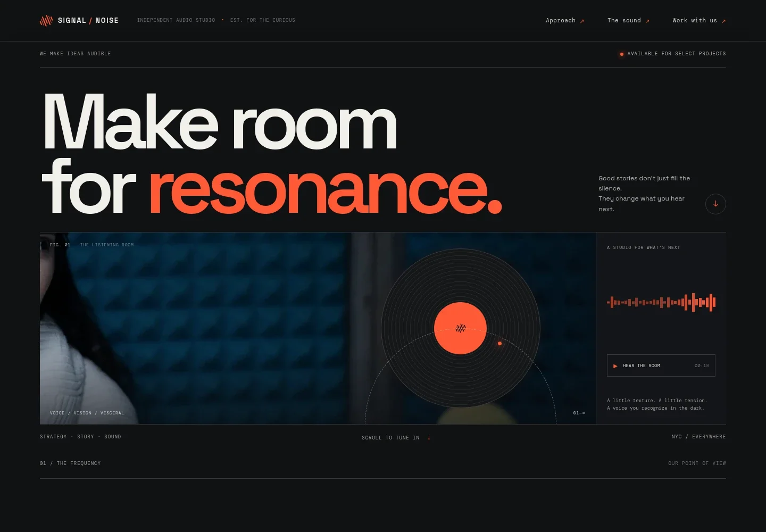
Task: Click the Good stories paragraph text
Action: (x=644, y=194)
